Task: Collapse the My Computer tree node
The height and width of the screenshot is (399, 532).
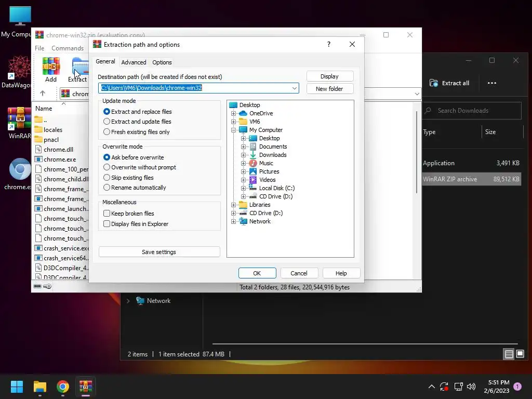Action: (233, 130)
